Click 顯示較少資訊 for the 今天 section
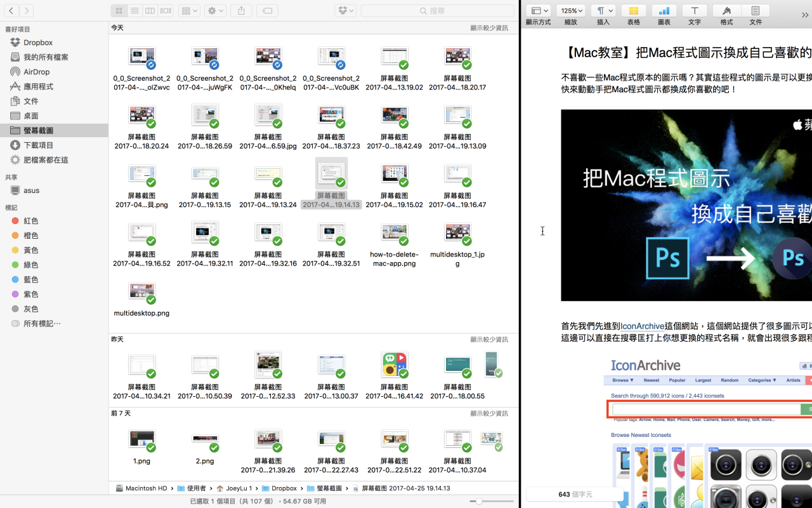This screenshot has height=508, width=812. pos(488,28)
